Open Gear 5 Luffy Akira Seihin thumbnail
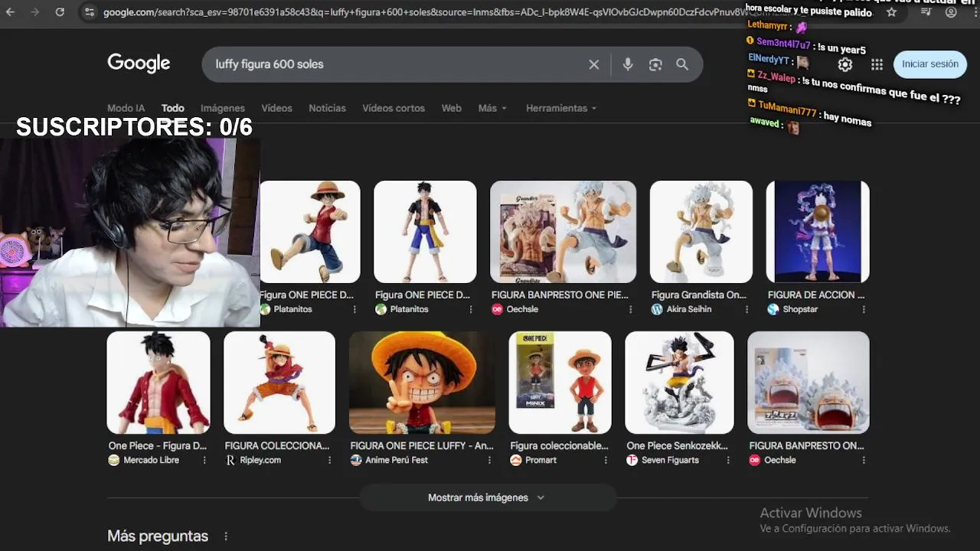Screen dimensions: 980x551 (x=701, y=232)
